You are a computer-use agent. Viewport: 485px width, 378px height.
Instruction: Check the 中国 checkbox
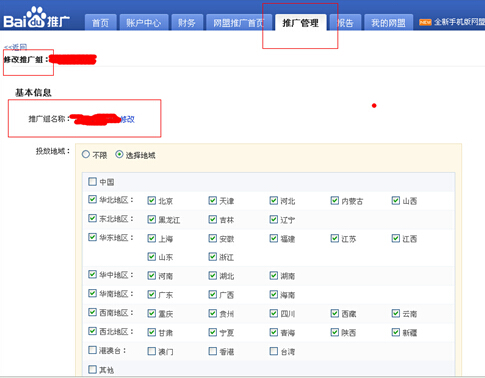click(92, 181)
